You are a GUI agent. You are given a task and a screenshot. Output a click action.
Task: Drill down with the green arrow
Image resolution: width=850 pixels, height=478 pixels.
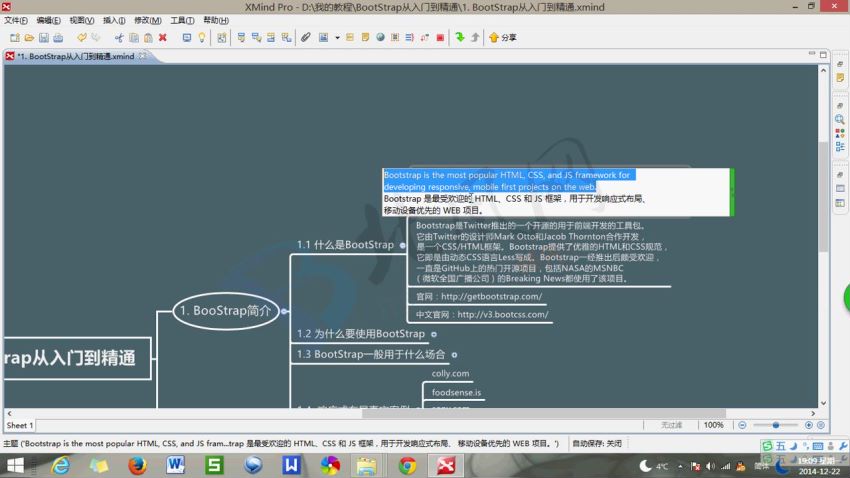tap(460, 37)
